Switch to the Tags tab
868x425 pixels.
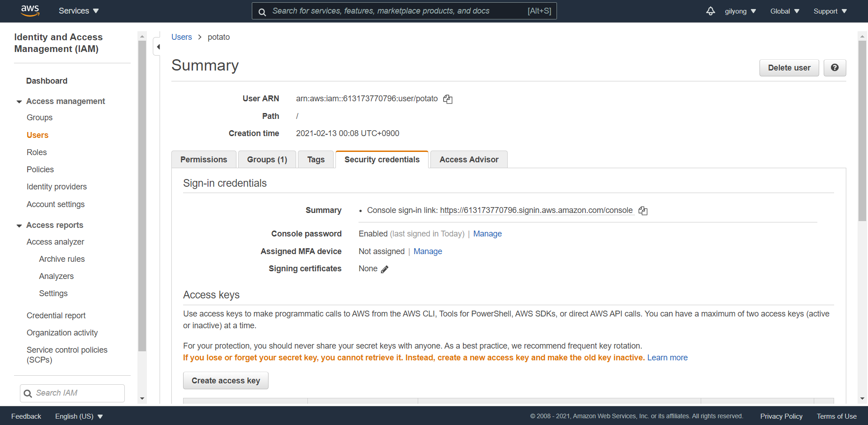point(316,160)
